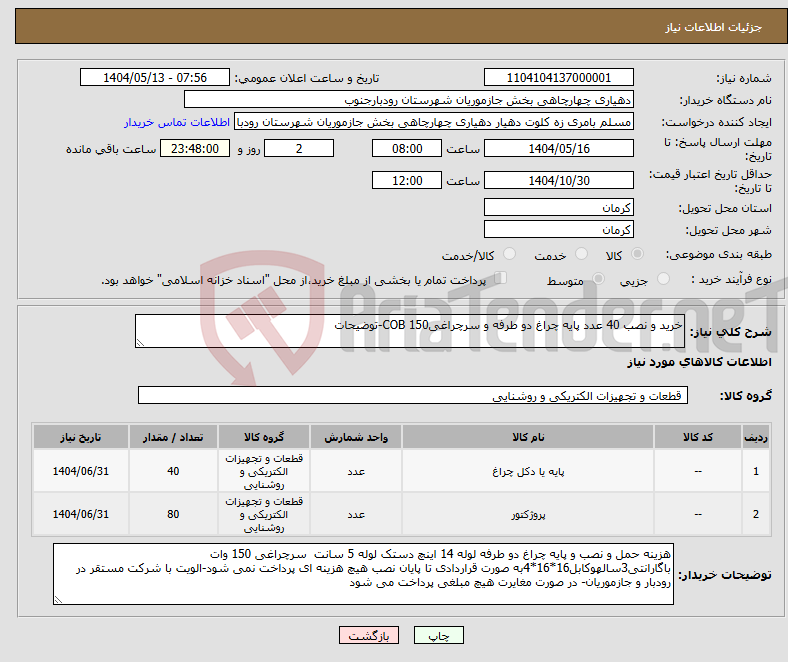This screenshot has width=788, height=662.
Task: Click the unit cell عدد in row 1
Action: coord(356,471)
